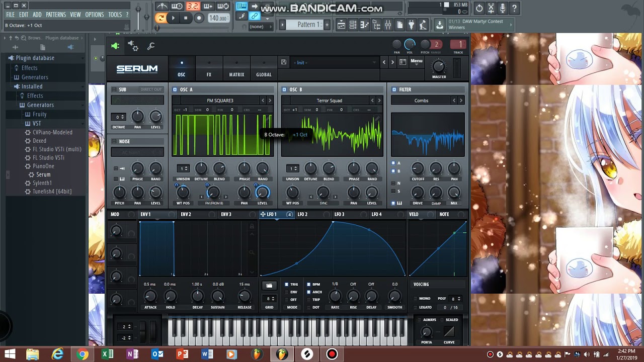
Task: Open FL Studio PATTERNS menu
Action: pyautogui.click(x=56, y=15)
